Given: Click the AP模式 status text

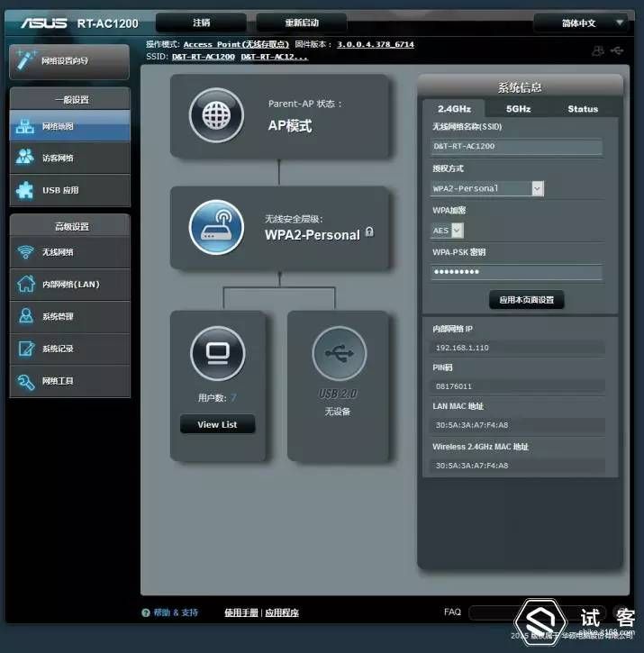Looking at the screenshot, I should (290, 125).
